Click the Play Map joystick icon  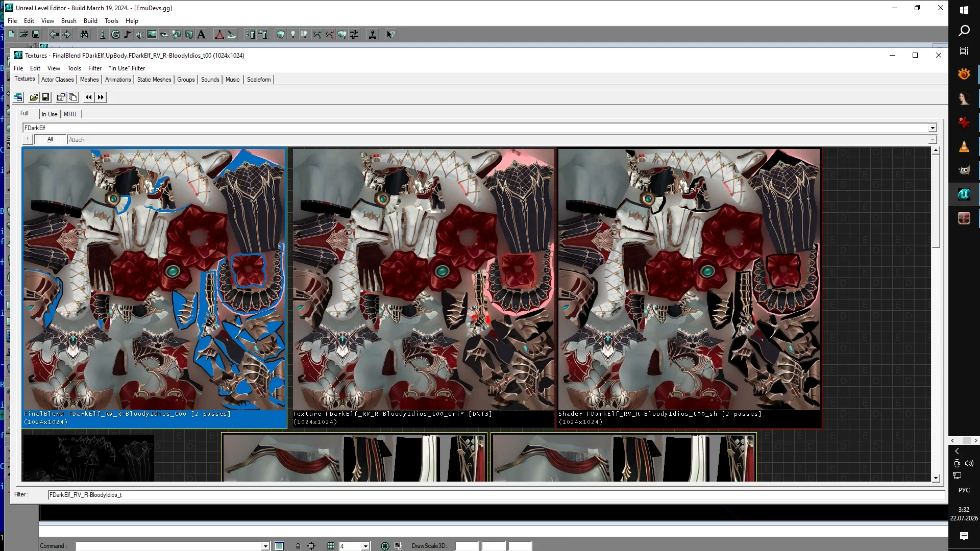pyautogui.click(x=373, y=34)
